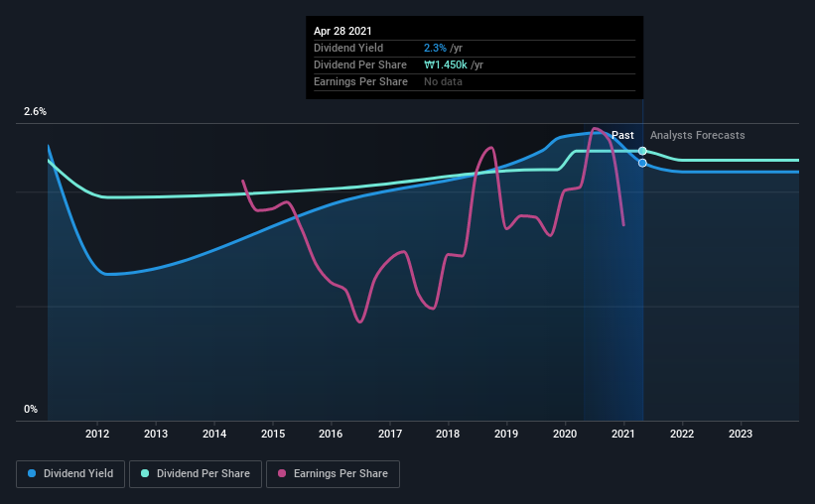Select the 2015 x-axis label
Viewport: 815px width, 504px height.
click(x=273, y=434)
